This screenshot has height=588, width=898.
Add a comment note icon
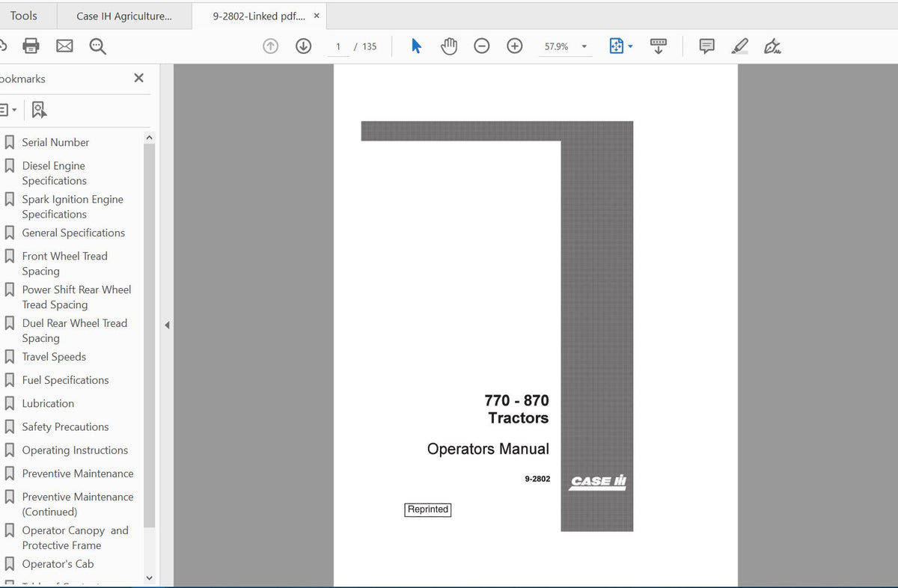[x=706, y=46]
